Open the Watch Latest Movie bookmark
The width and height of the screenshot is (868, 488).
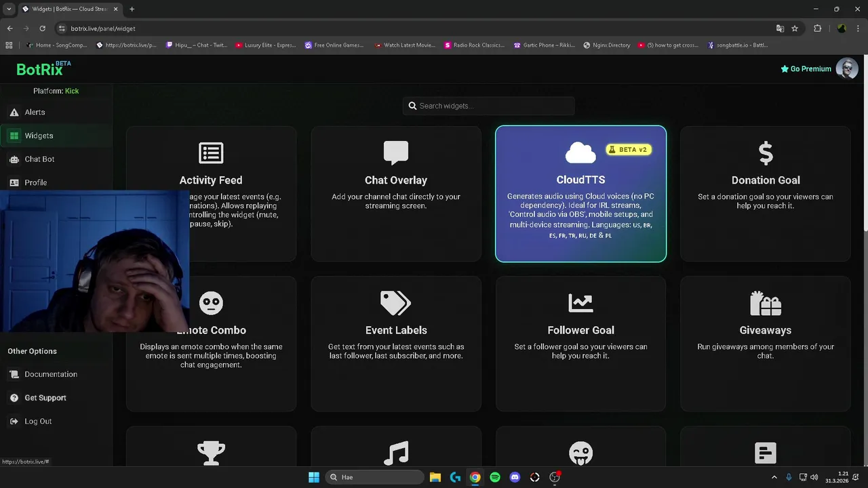405,45
